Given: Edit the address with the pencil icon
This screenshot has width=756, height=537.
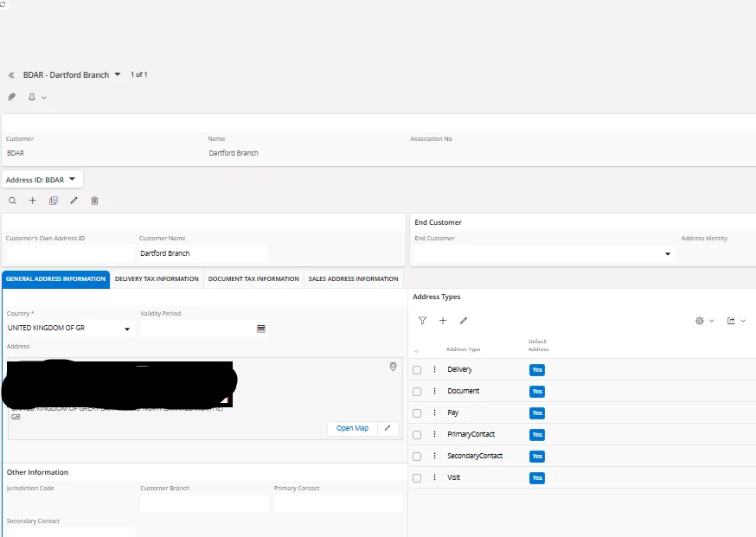Looking at the screenshot, I should (x=74, y=201).
